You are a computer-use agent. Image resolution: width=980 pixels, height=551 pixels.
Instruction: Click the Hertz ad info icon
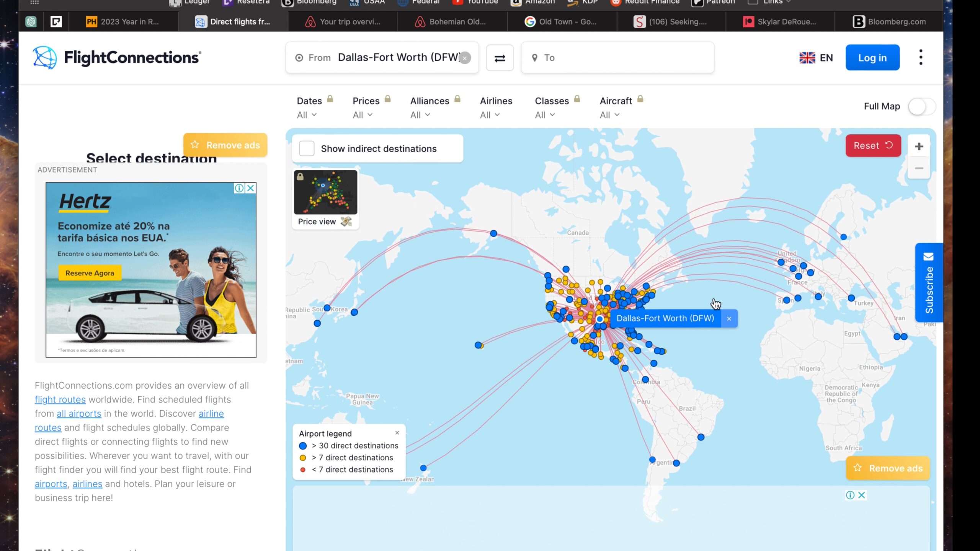pyautogui.click(x=239, y=188)
